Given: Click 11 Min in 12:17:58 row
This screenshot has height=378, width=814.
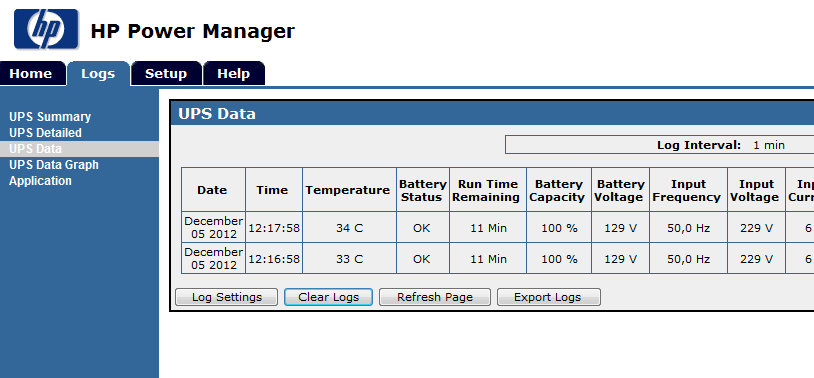Looking at the screenshot, I should pos(488,227).
